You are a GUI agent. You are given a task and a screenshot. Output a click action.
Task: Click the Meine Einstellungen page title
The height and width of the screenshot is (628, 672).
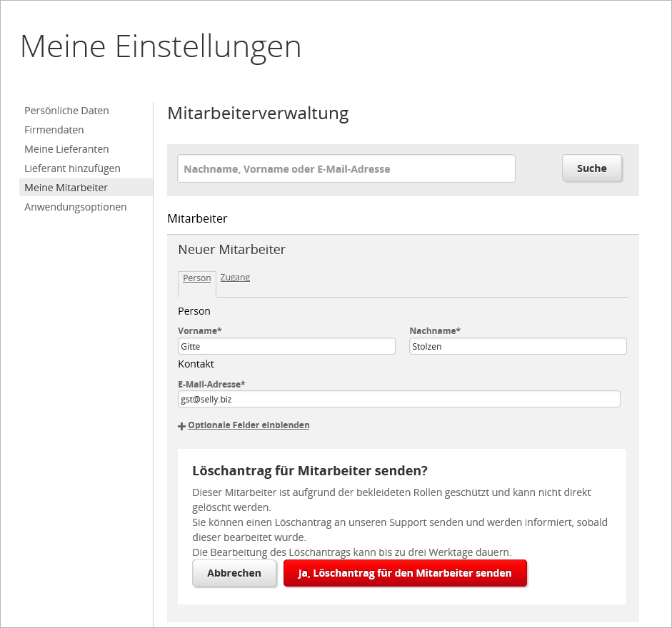click(161, 47)
